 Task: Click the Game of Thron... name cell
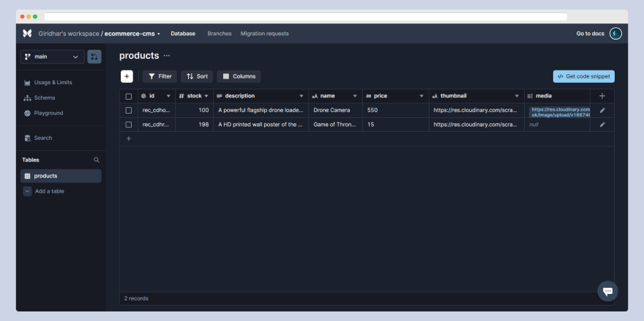(x=335, y=125)
